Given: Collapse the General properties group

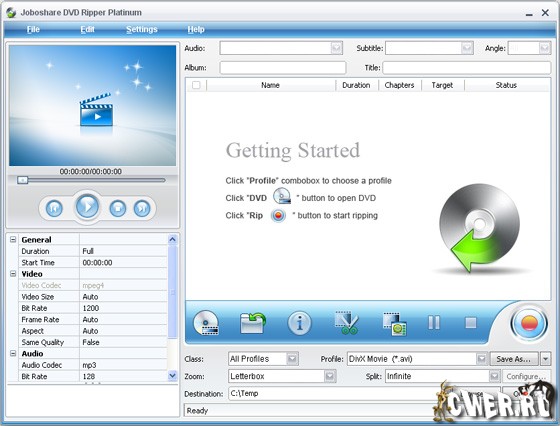Looking at the screenshot, I should [13, 240].
